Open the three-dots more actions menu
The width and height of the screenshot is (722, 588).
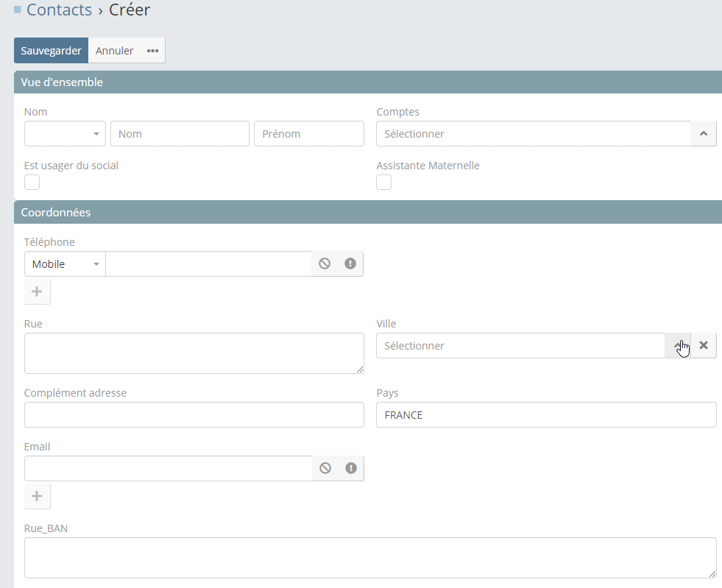152,51
